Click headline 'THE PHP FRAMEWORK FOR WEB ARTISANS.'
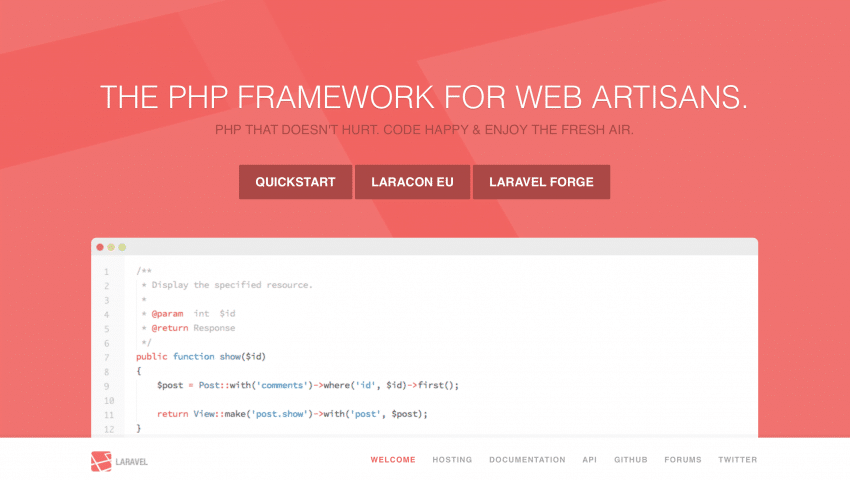The image size is (850, 480). click(x=424, y=98)
